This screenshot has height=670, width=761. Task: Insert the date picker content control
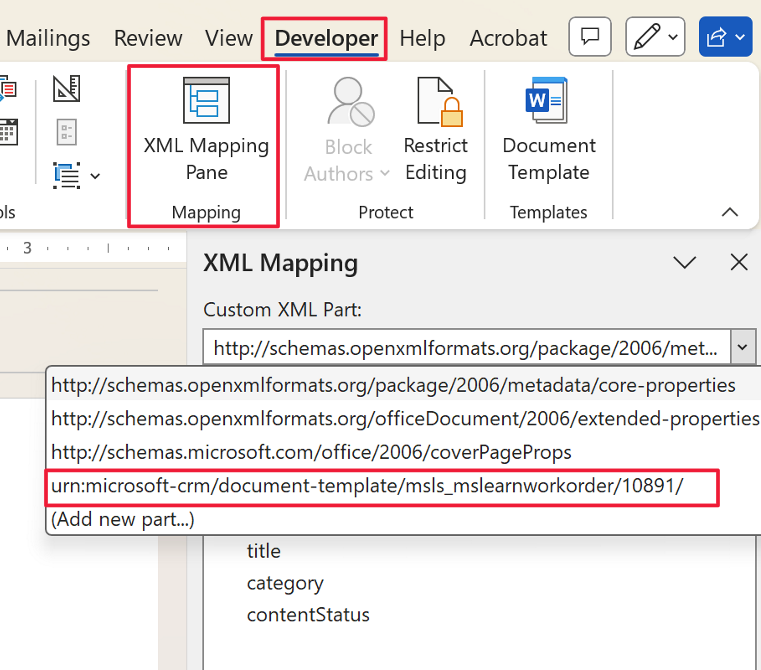[x=8, y=132]
